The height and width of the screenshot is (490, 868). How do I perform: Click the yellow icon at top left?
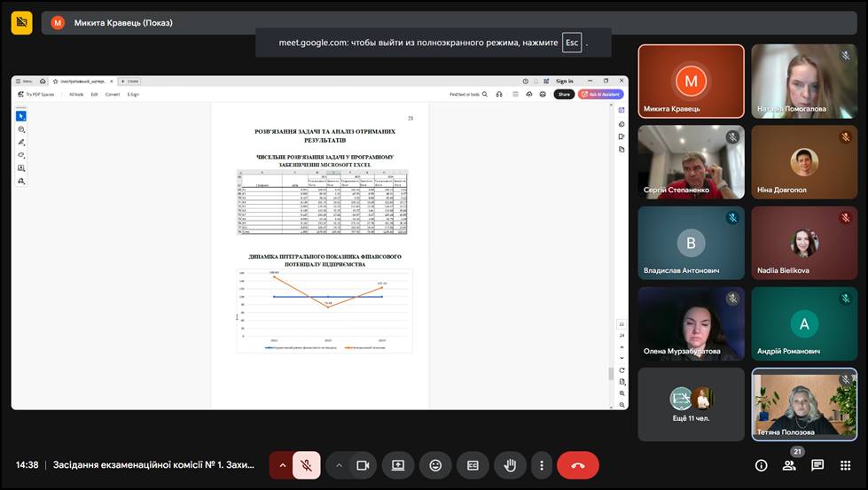point(22,22)
